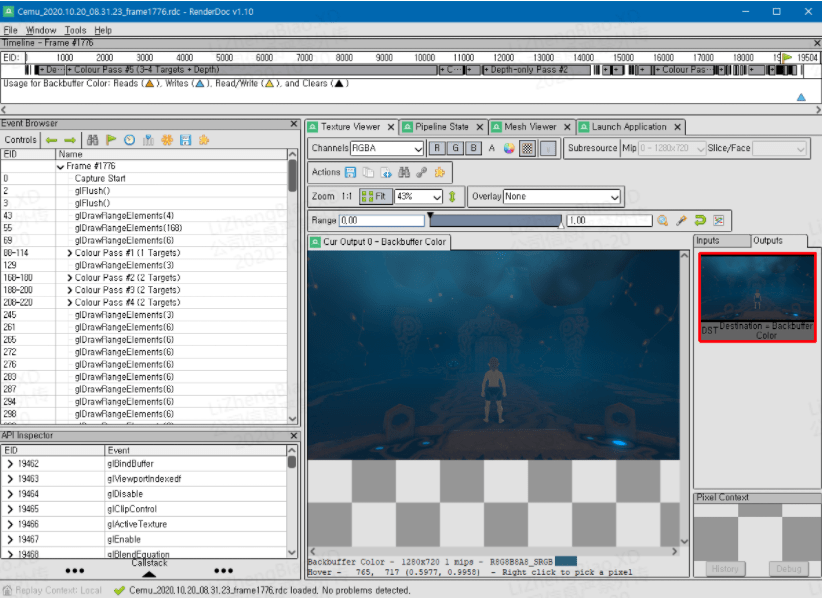Switch to the Pipeline State tab
This screenshot has height=598, width=822.
tap(441, 127)
